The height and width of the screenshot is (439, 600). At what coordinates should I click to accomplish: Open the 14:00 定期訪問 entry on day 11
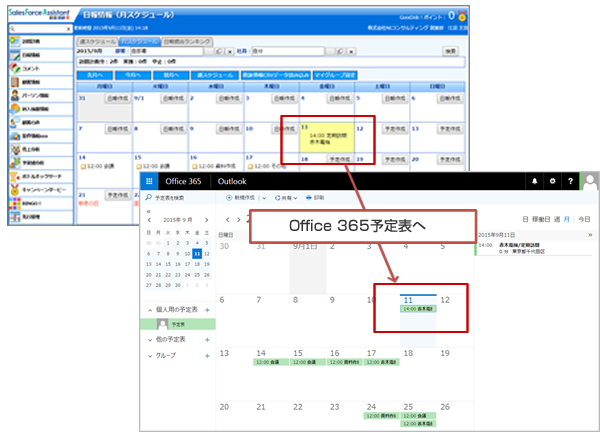tap(328, 139)
